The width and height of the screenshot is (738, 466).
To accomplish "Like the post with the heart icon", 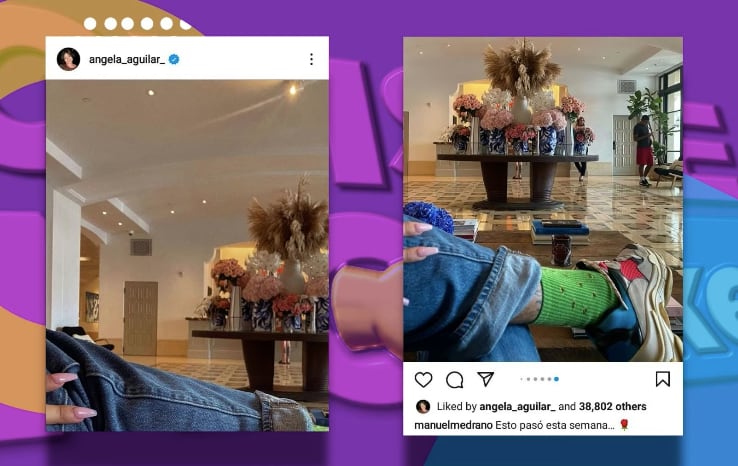I will point(423,379).
